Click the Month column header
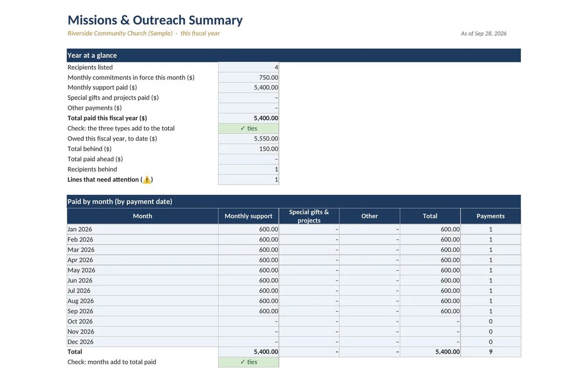This screenshot has height=382, width=588. [143, 216]
